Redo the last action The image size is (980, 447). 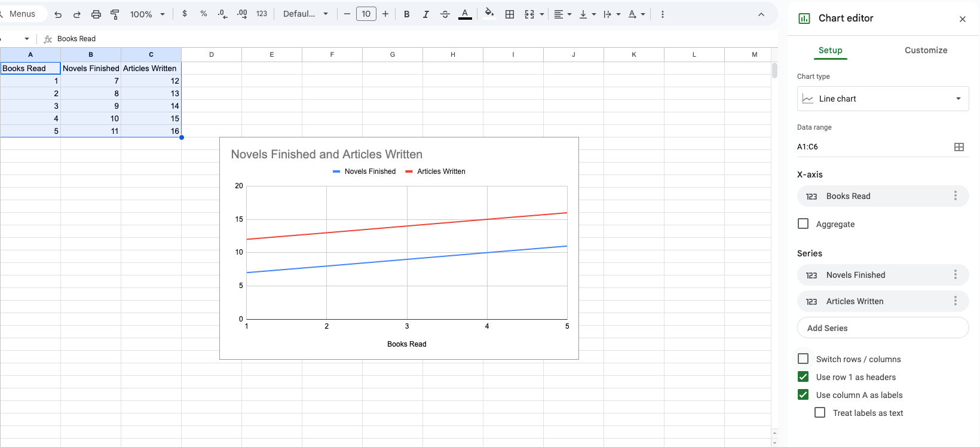click(x=76, y=14)
